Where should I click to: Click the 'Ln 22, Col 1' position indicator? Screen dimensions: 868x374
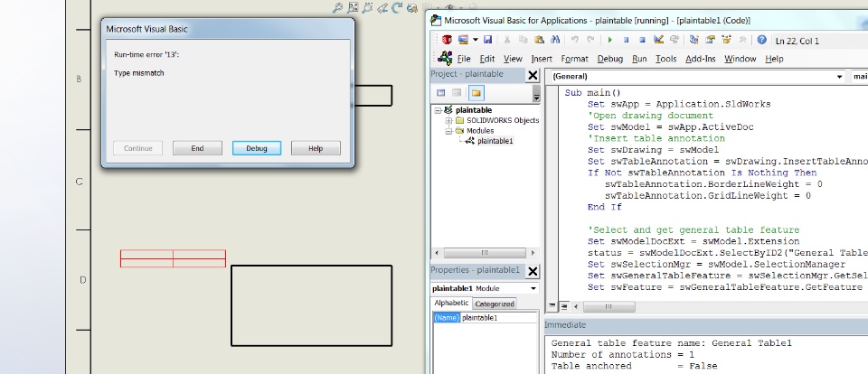pyautogui.click(x=797, y=41)
